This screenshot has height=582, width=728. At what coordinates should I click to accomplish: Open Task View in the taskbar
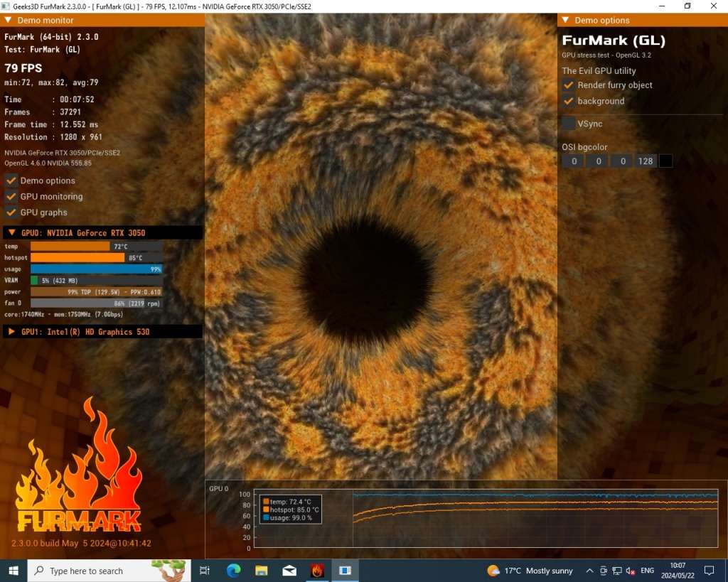(205, 570)
